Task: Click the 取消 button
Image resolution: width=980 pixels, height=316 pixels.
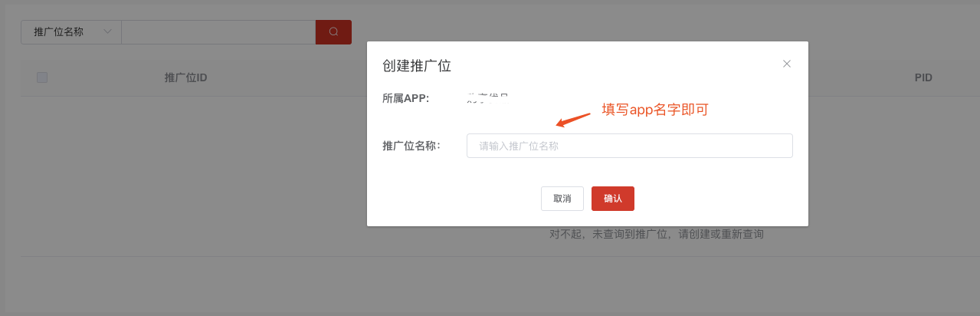Action: (x=562, y=199)
